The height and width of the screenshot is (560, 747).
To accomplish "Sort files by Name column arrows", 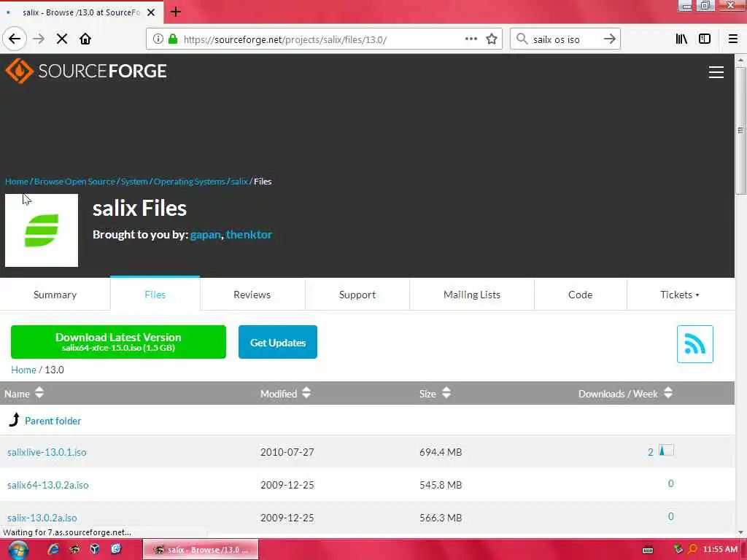I will pos(39,393).
